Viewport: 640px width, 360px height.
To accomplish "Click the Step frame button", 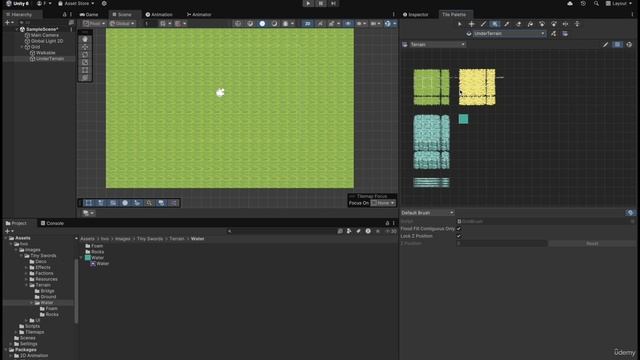I will [x=333, y=3].
